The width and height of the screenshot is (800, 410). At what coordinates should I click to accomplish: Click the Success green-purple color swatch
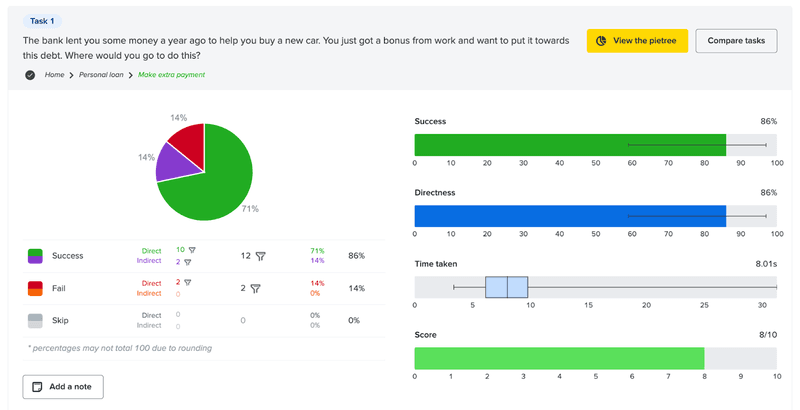point(36,256)
